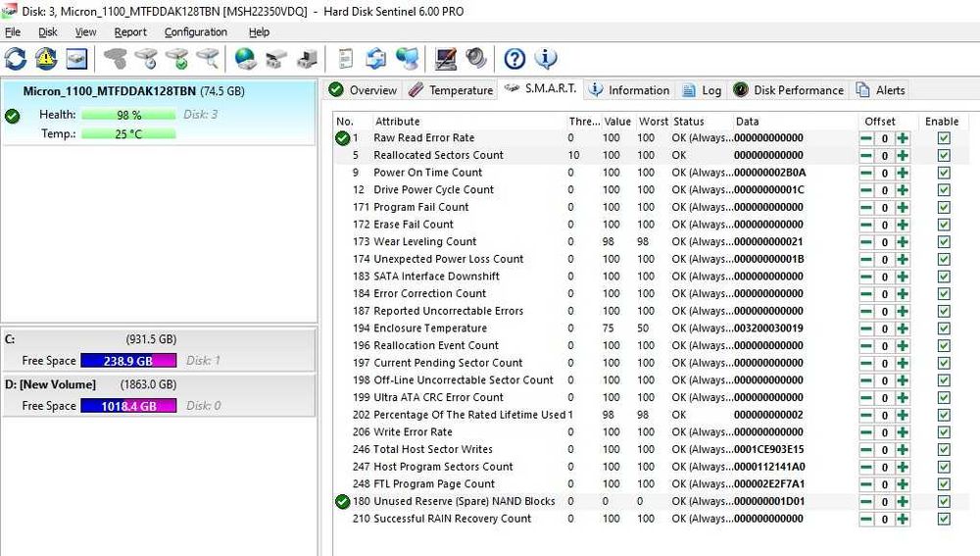The width and height of the screenshot is (980, 556).
Task: Switch to the Log tab
Action: 702,90
